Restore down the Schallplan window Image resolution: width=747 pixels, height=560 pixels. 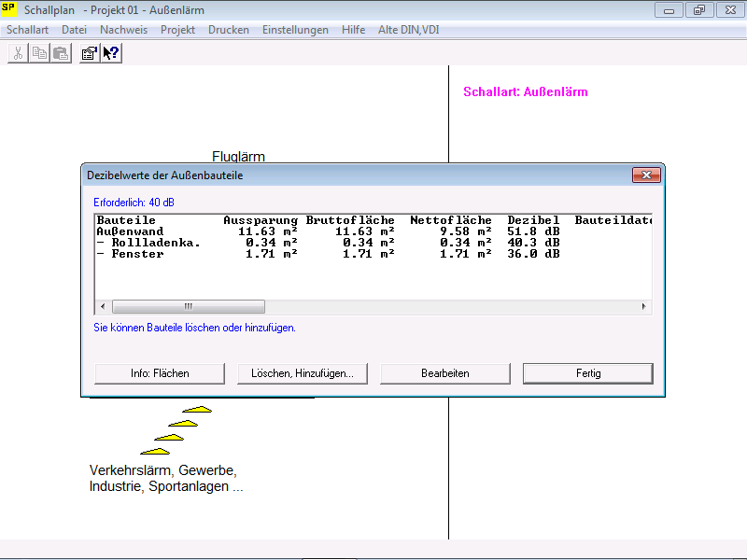tap(699, 10)
